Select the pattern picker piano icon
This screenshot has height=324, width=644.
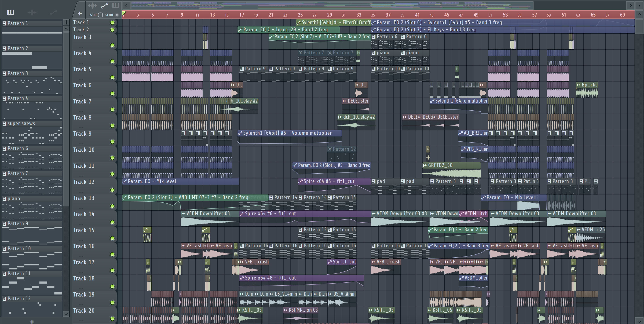pos(11,12)
